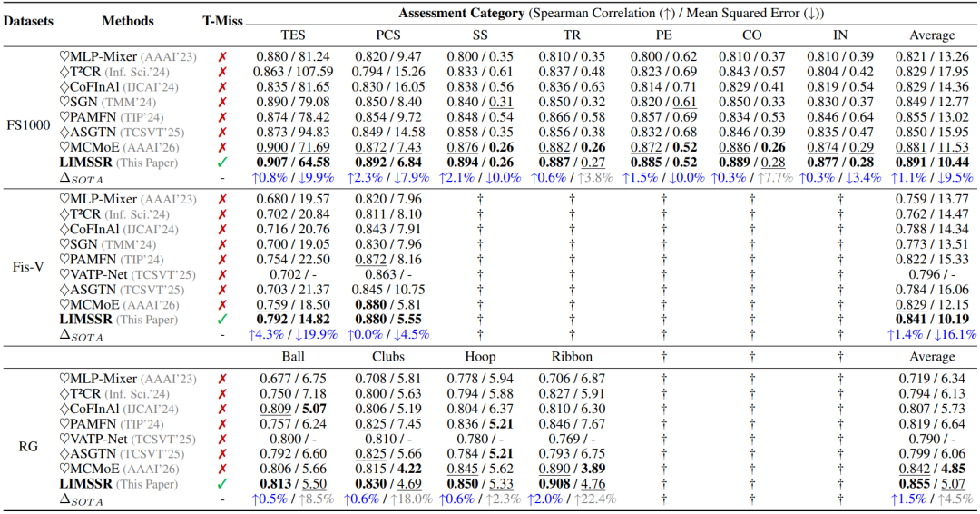Click the green check mark in the RG LIMSSR row
The height and width of the screenshot is (514, 980).
[x=222, y=484]
